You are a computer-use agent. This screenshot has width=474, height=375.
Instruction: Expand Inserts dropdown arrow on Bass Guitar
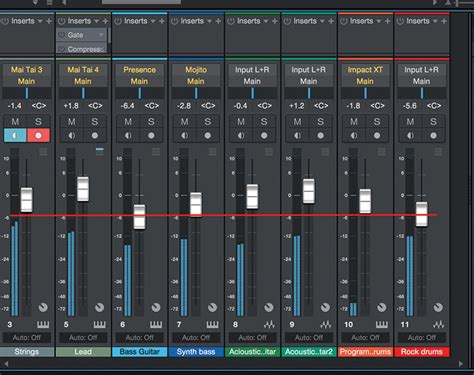[153, 21]
